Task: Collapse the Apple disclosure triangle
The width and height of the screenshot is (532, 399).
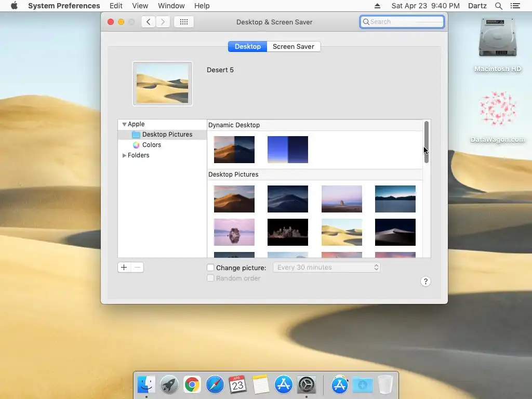Action: pyautogui.click(x=124, y=124)
